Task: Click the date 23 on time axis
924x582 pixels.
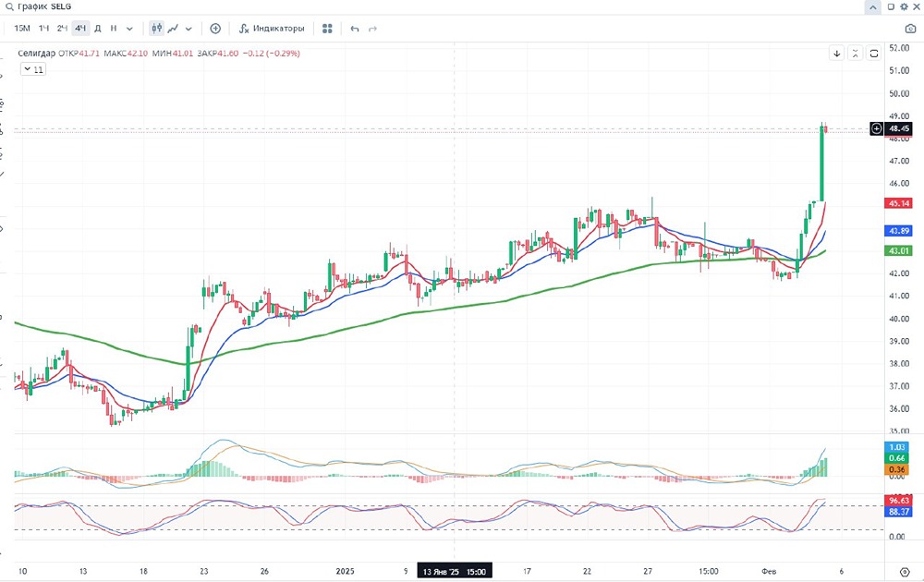Action: 204,572
